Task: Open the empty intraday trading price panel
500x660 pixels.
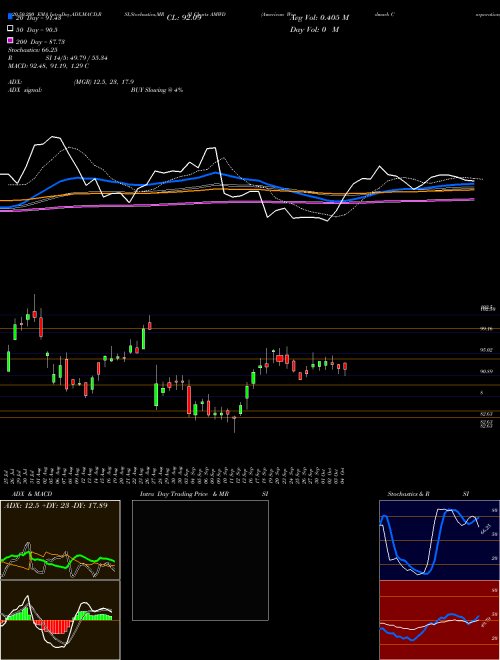Action: point(200,560)
